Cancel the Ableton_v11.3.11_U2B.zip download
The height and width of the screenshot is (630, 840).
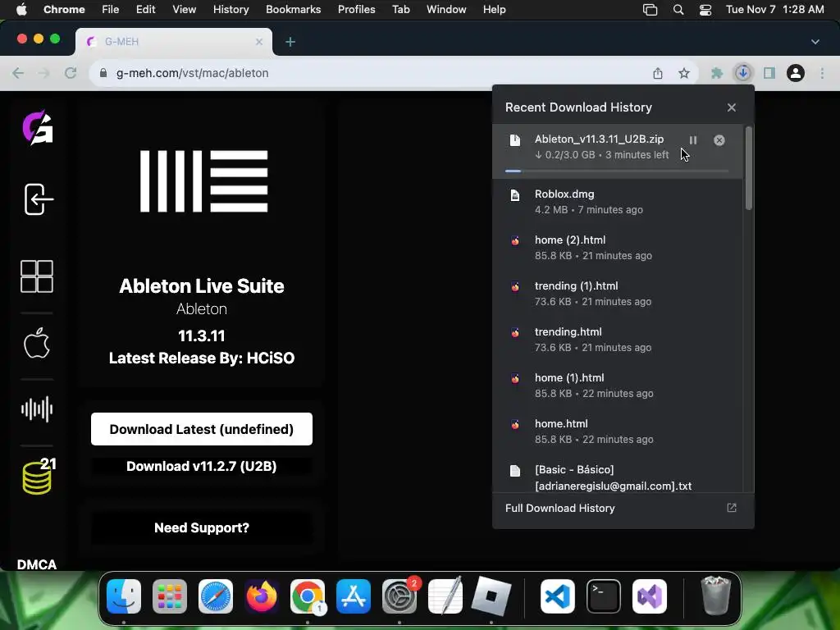[719, 140]
